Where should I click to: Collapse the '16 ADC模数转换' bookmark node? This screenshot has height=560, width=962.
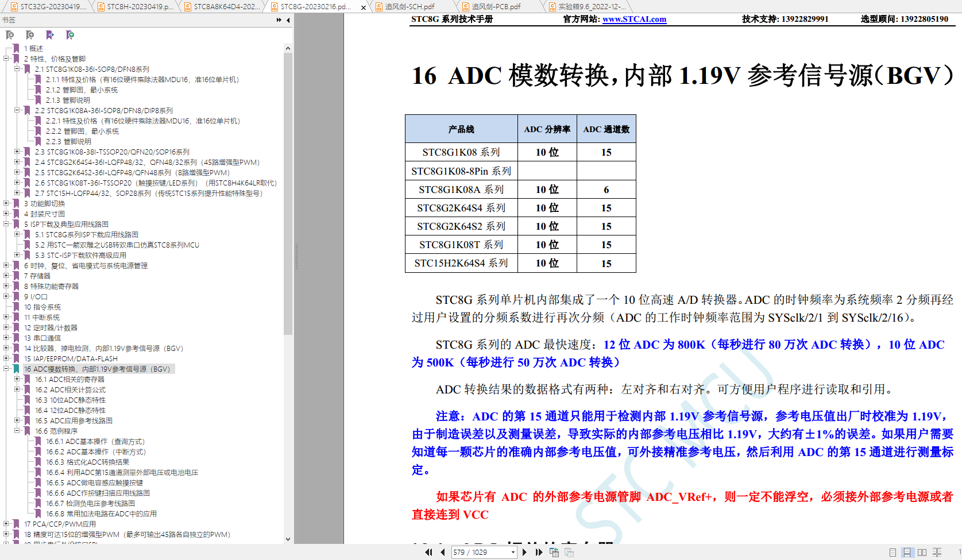point(6,369)
